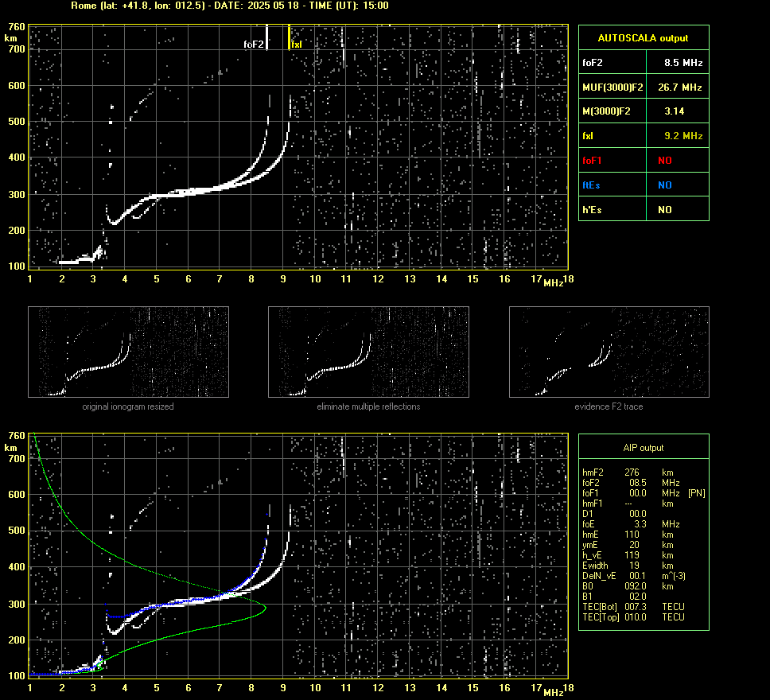
Task: Click the h'Es label
Action: coord(592,210)
